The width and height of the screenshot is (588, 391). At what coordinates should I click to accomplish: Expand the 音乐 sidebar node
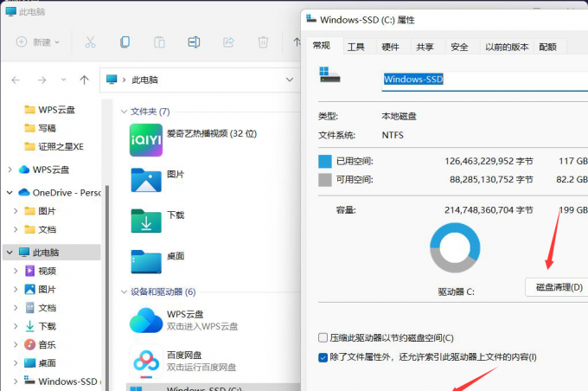click(16, 344)
